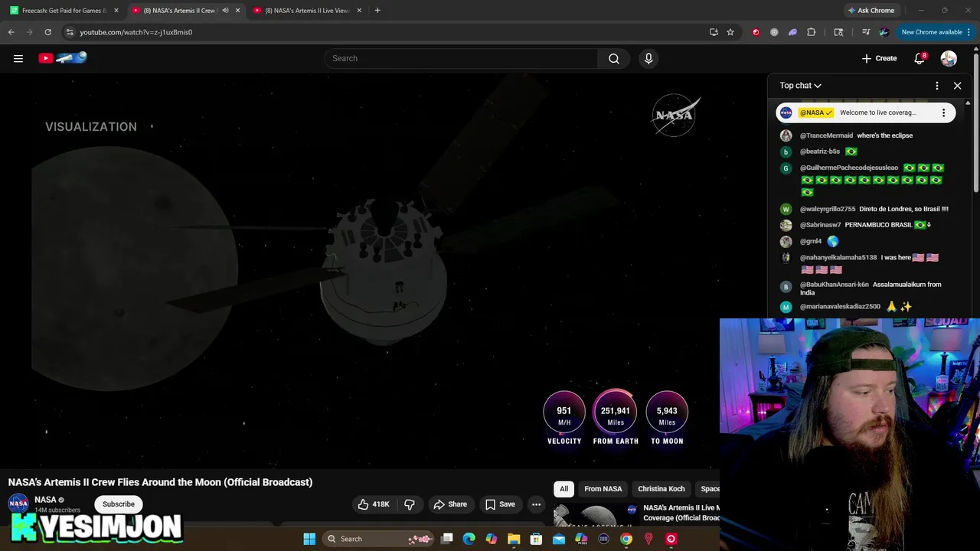Open the video's more actions (three dots)
The width and height of the screenshot is (980, 551).
coord(537,504)
